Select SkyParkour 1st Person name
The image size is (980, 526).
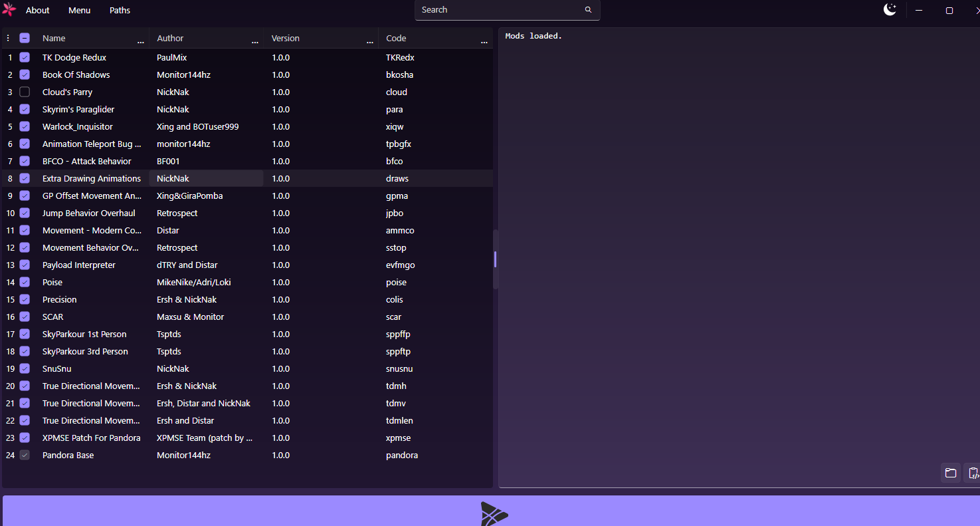(x=84, y=334)
